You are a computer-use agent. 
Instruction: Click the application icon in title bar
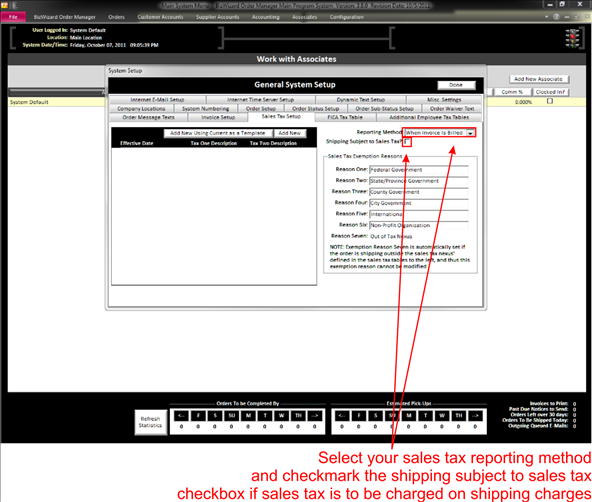5,5
